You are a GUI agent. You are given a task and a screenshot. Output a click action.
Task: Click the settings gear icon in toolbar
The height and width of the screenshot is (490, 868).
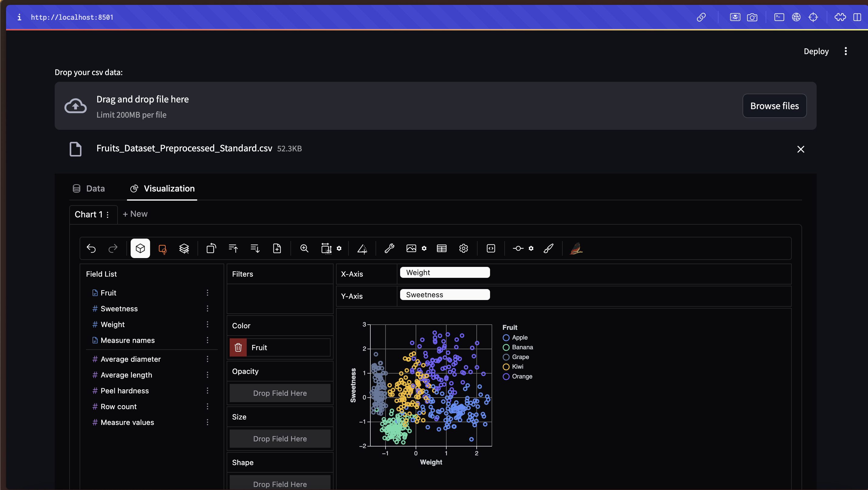(x=464, y=248)
